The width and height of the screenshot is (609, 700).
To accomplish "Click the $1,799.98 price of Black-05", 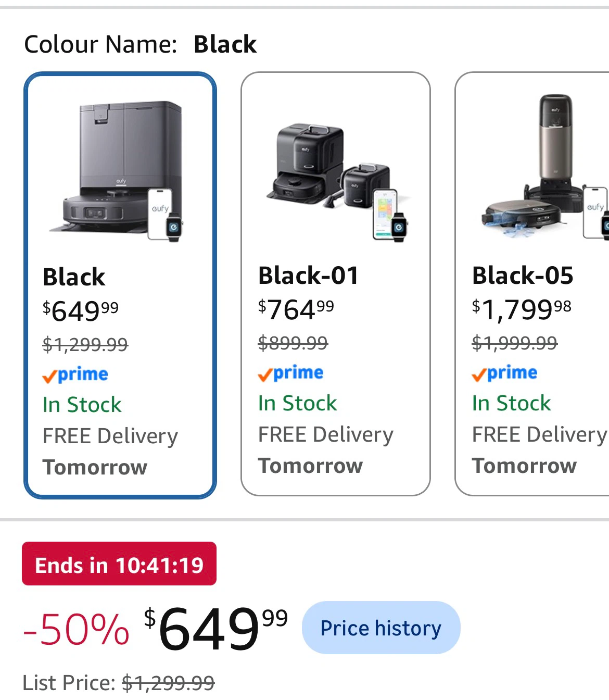I will [522, 309].
